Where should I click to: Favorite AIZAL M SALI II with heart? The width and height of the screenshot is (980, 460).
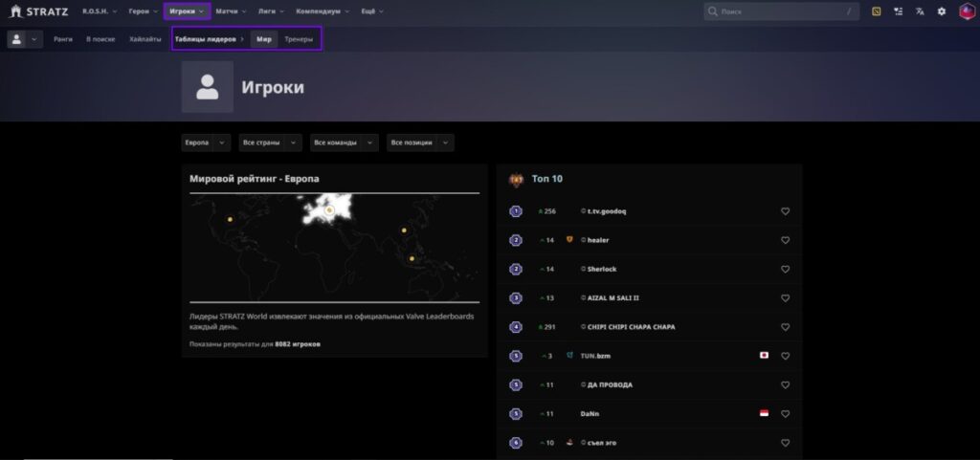click(x=785, y=298)
